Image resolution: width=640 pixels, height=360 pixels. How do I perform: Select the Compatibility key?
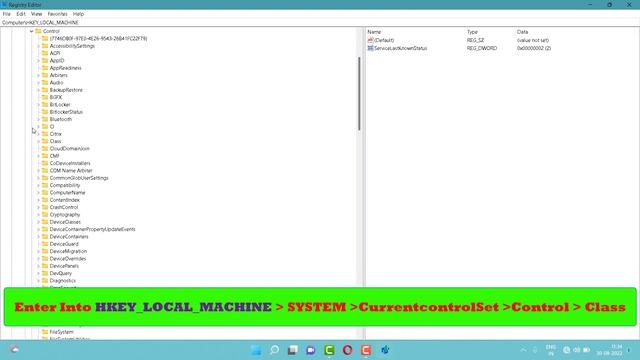tap(65, 185)
